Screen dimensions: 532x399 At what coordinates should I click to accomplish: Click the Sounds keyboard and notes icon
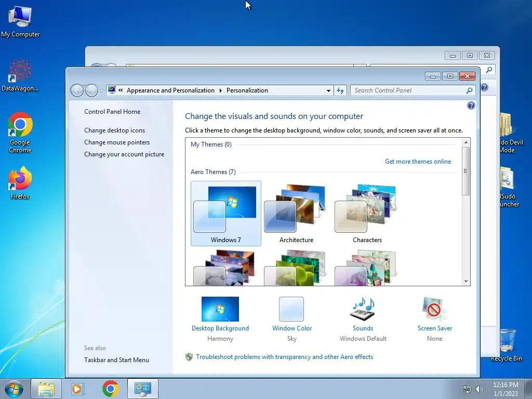click(363, 309)
